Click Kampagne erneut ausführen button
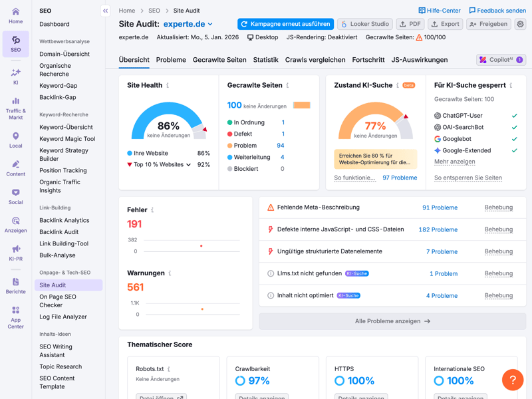This screenshot has height=399, width=532. [x=285, y=24]
